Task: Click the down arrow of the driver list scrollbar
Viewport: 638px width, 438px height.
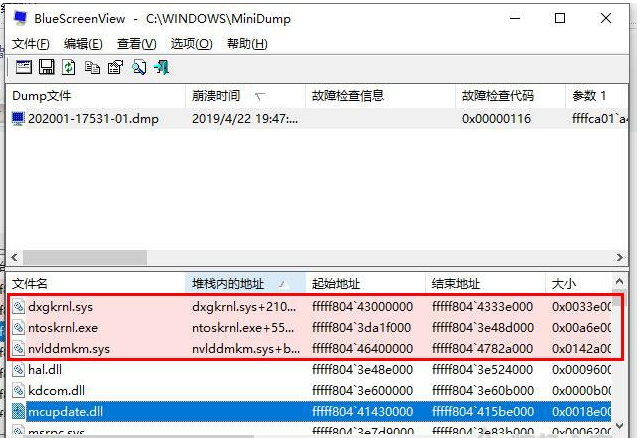Action: tap(619, 426)
